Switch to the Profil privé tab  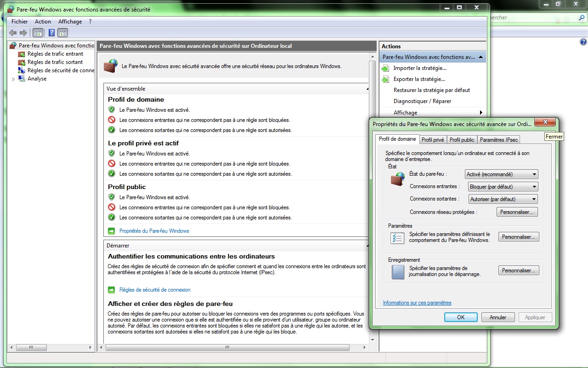pos(433,140)
